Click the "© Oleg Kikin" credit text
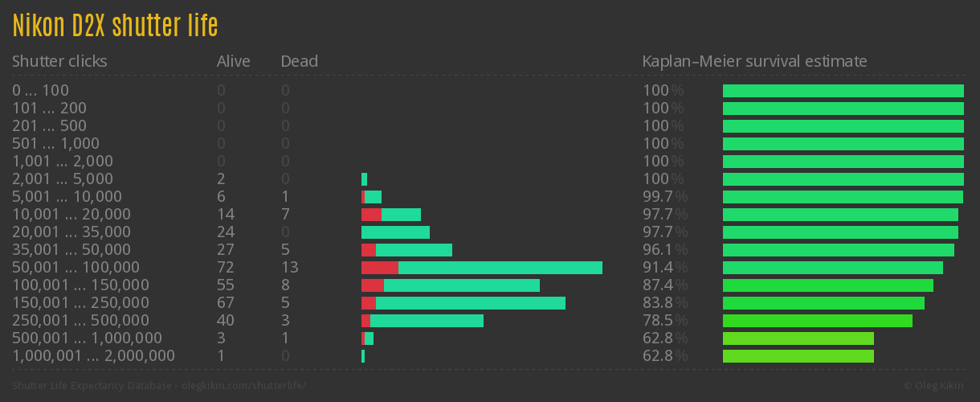This screenshot has width=980, height=402. click(935, 386)
